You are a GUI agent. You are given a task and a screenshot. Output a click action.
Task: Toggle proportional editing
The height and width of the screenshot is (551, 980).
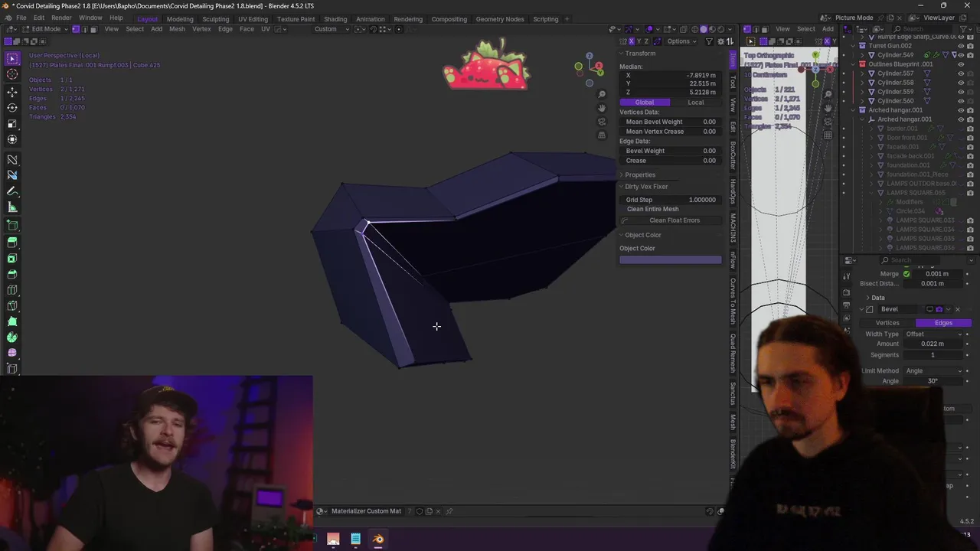(398, 29)
